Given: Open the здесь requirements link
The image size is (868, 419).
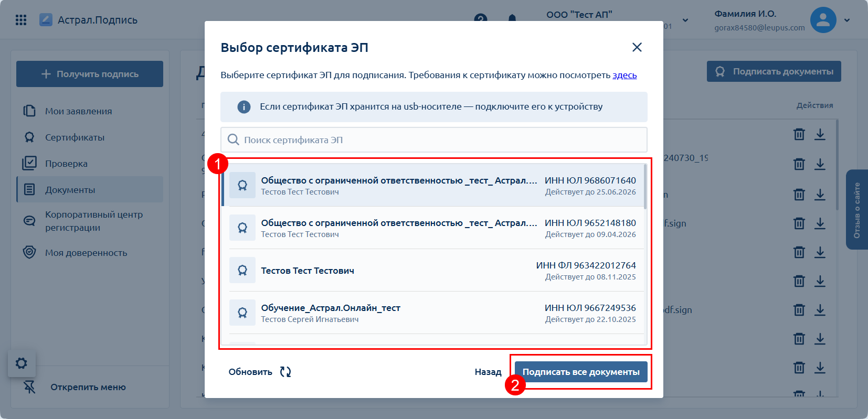Looking at the screenshot, I should click(624, 75).
